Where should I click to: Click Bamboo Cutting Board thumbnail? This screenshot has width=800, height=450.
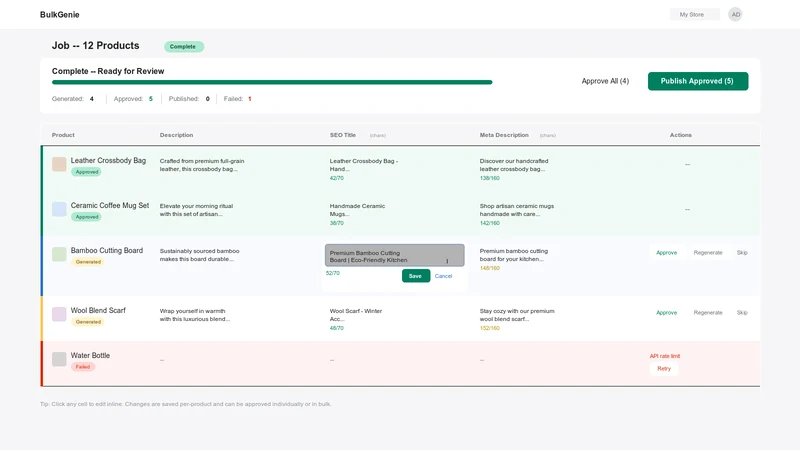[x=59, y=254]
